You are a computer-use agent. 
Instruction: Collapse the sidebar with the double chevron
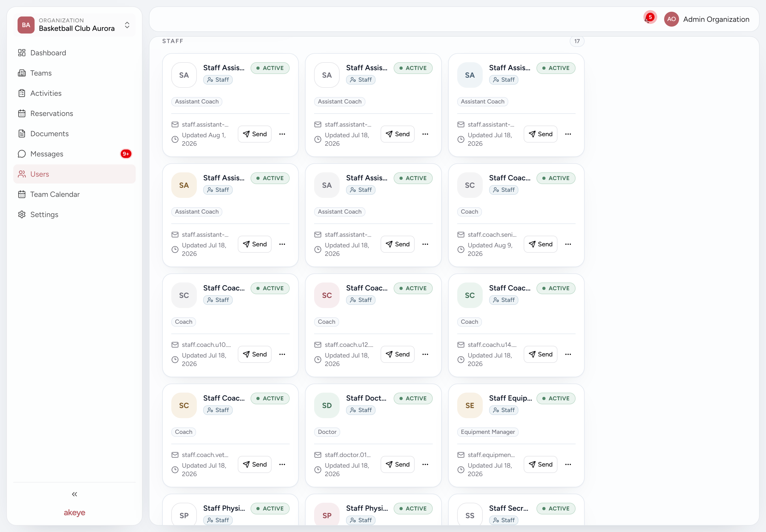coord(74,494)
